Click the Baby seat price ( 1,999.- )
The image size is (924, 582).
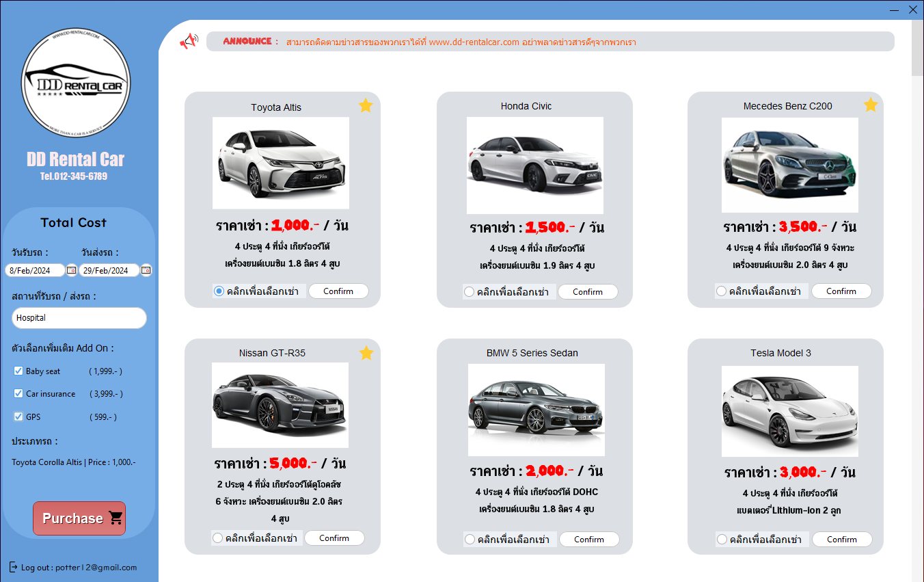(x=106, y=371)
